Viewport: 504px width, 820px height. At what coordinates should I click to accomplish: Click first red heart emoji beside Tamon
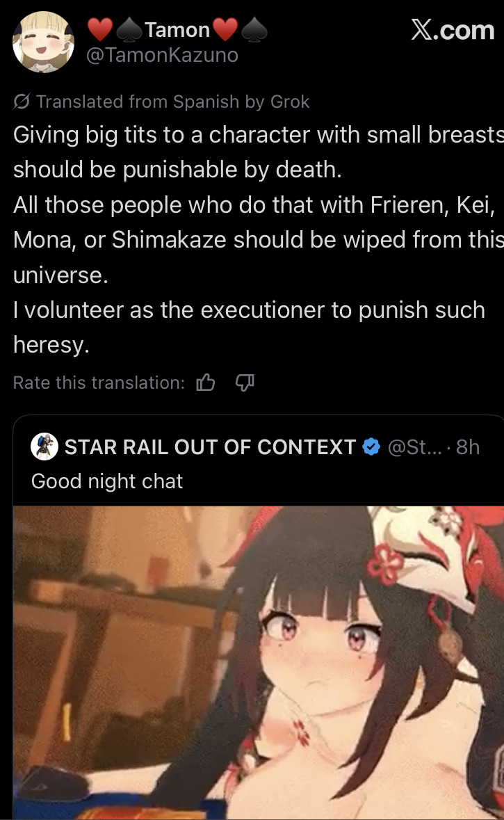click(99, 29)
